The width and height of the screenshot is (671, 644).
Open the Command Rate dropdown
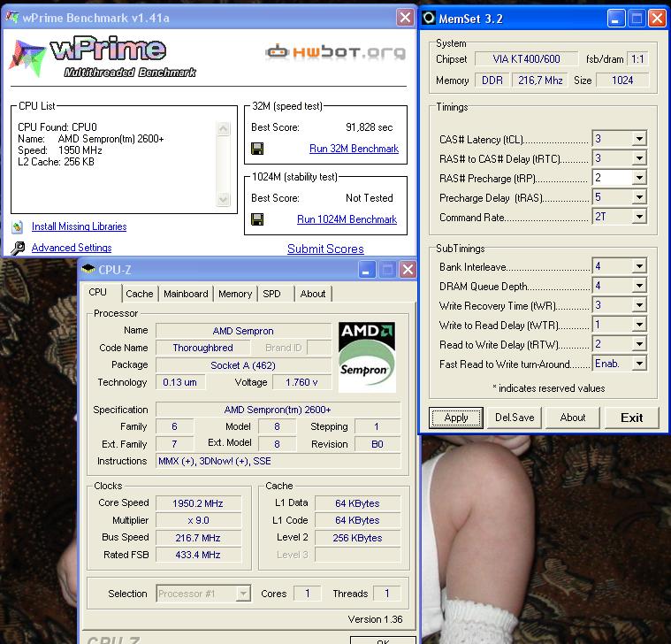point(639,217)
